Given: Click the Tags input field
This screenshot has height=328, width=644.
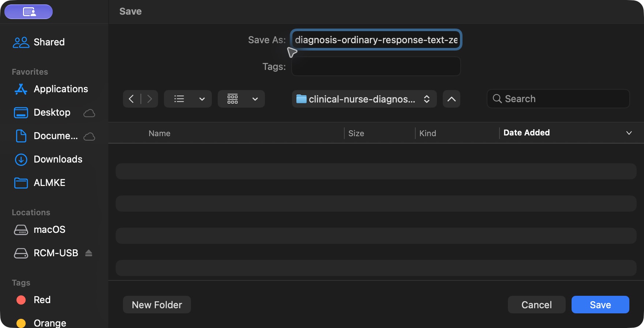Looking at the screenshot, I should tap(376, 66).
